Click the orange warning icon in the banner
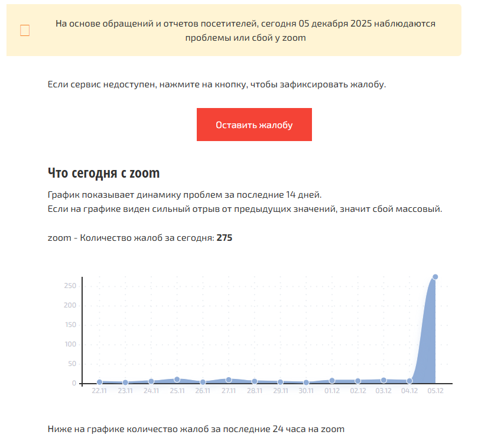The image size is (478, 448). click(x=25, y=31)
